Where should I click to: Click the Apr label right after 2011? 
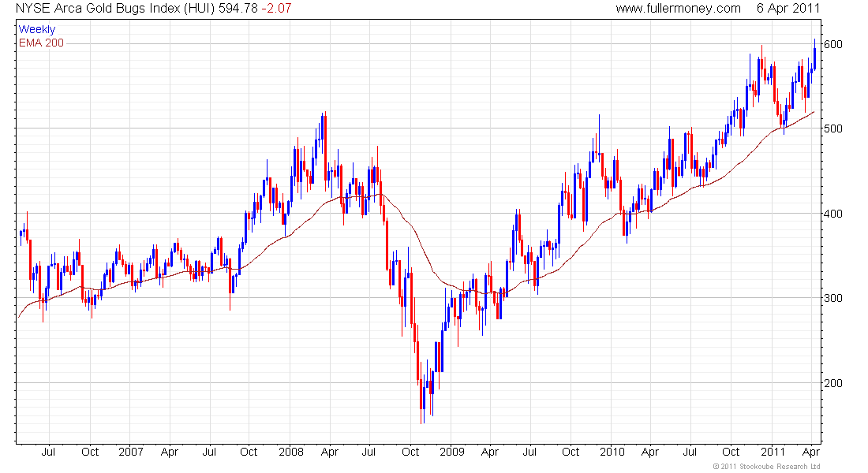(811, 453)
